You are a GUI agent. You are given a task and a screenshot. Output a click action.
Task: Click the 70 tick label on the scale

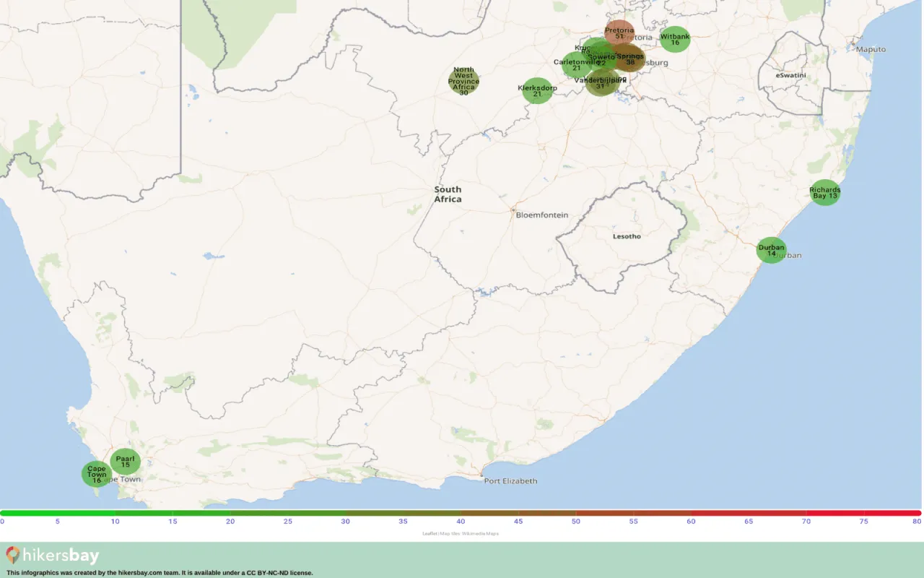[x=806, y=521]
